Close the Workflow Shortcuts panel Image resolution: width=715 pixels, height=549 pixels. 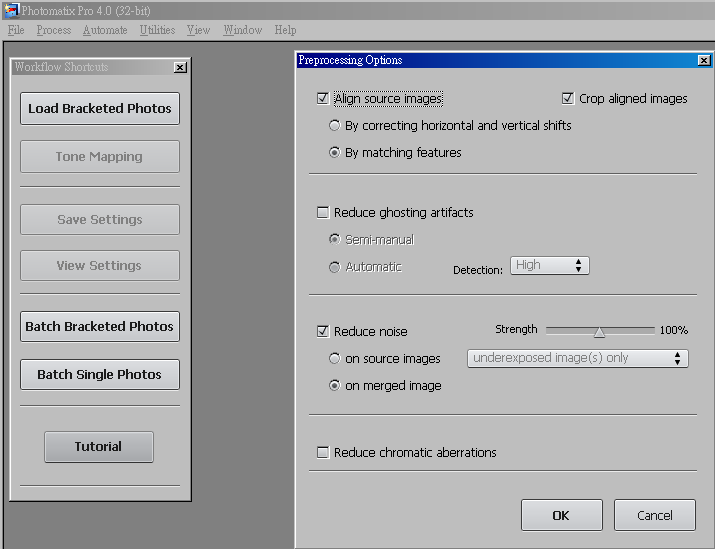[180, 67]
